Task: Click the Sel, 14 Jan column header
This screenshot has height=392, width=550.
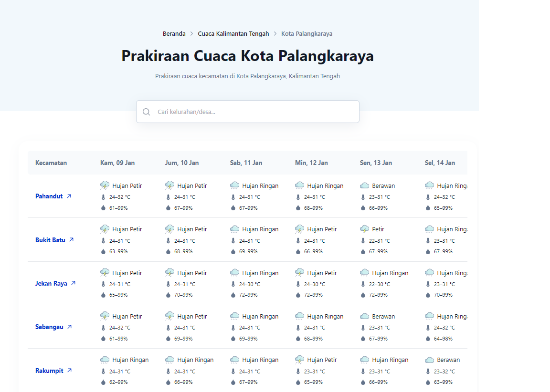Action: [x=440, y=163]
